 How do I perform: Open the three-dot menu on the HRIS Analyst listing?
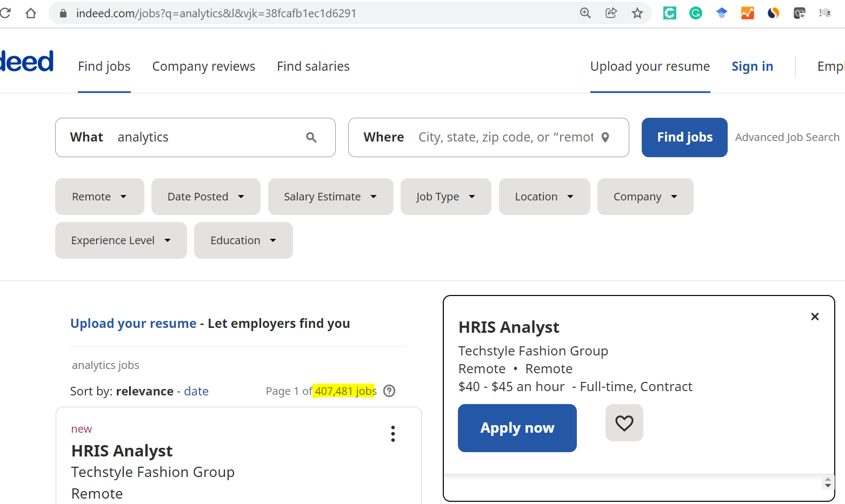[393, 433]
